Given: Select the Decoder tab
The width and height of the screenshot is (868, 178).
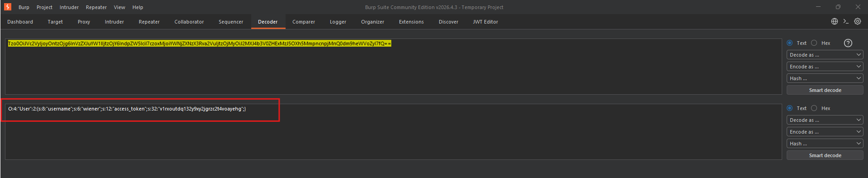Looking at the screenshot, I should tap(268, 22).
